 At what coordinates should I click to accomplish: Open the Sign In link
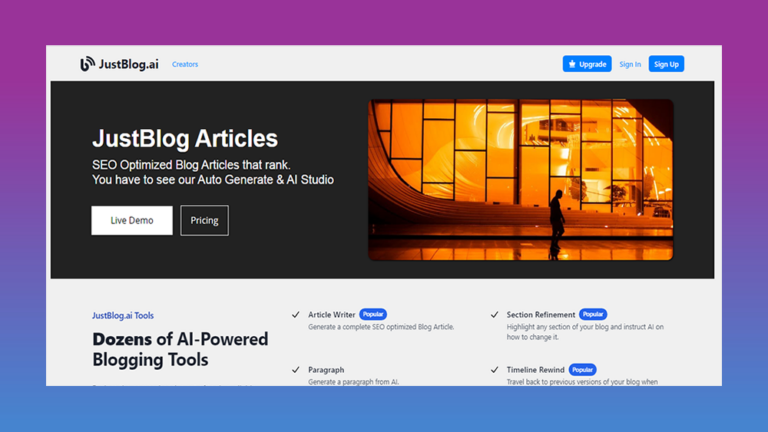coord(630,64)
